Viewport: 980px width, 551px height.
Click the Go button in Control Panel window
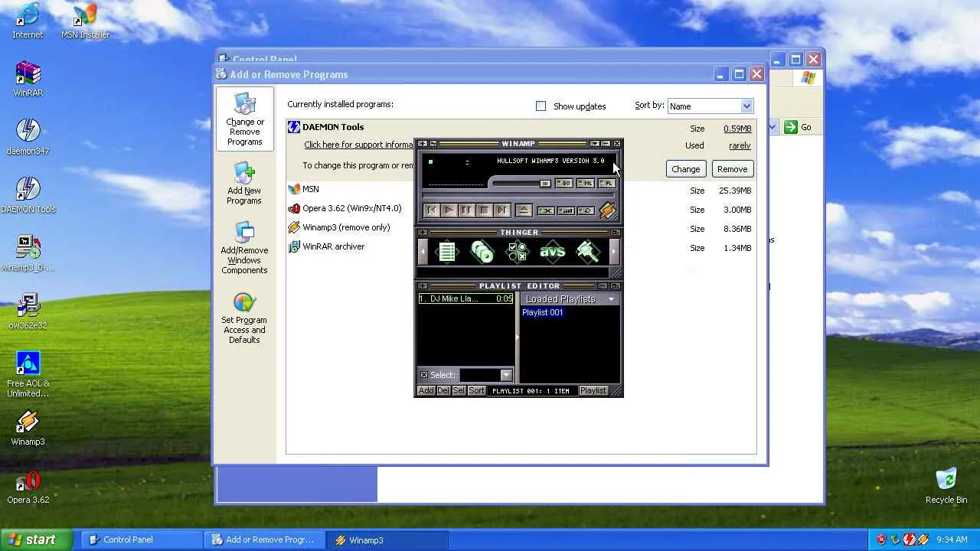pyautogui.click(x=798, y=127)
